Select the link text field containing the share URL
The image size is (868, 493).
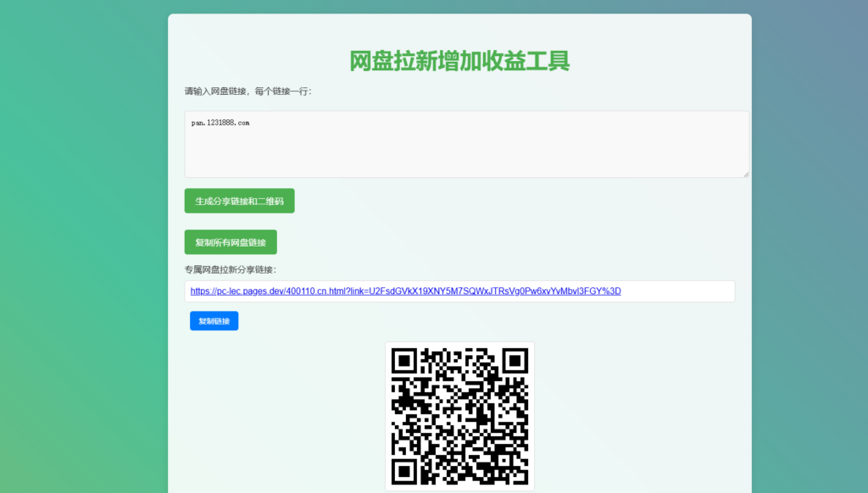coord(460,291)
